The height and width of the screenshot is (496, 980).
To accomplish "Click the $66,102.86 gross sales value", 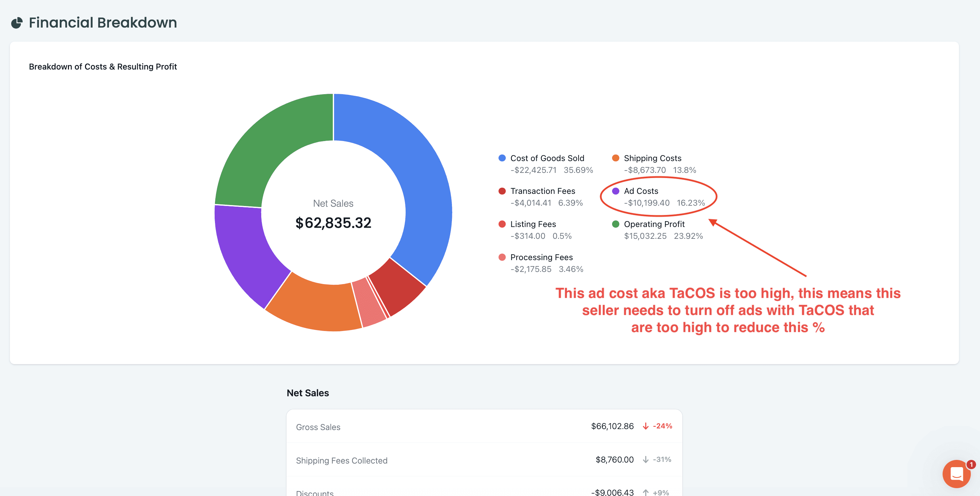I will click(x=612, y=426).
